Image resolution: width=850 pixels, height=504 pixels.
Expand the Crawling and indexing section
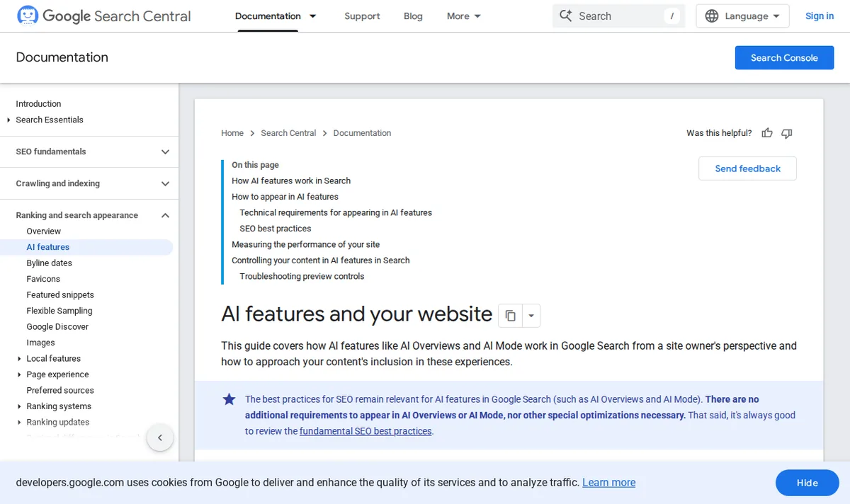[x=165, y=183]
